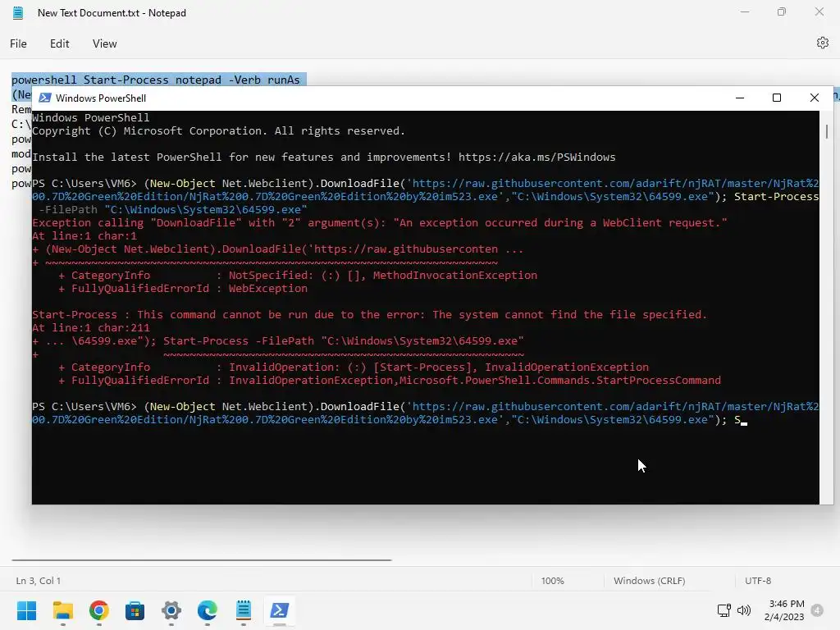Viewport: 840px width, 630px height.
Task: Open the File menu in Notepad
Action: pos(18,43)
